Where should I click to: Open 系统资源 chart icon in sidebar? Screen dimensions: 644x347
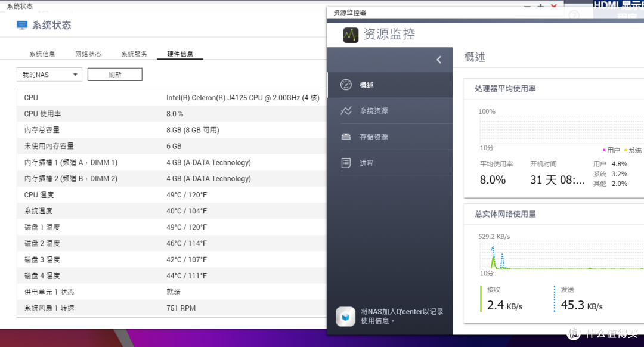point(346,110)
